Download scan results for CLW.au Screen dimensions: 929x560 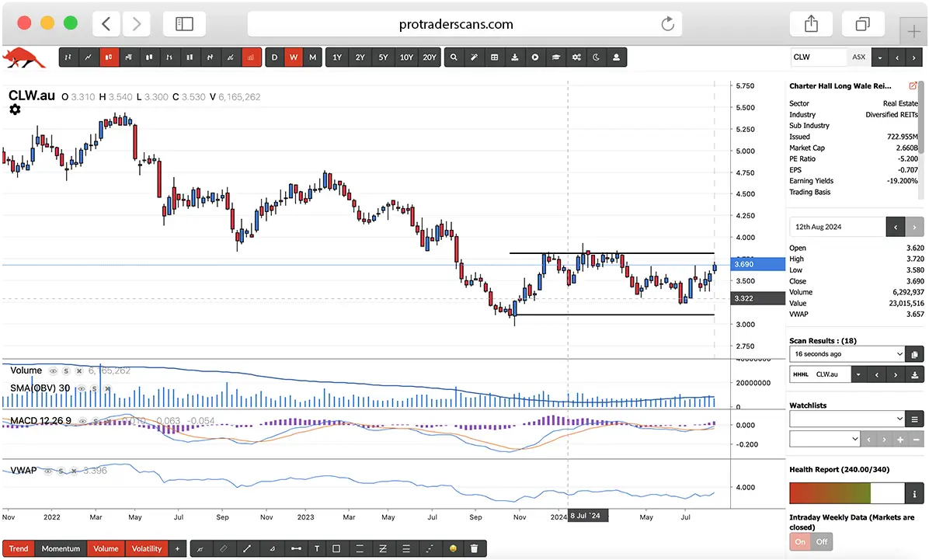coord(915,374)
